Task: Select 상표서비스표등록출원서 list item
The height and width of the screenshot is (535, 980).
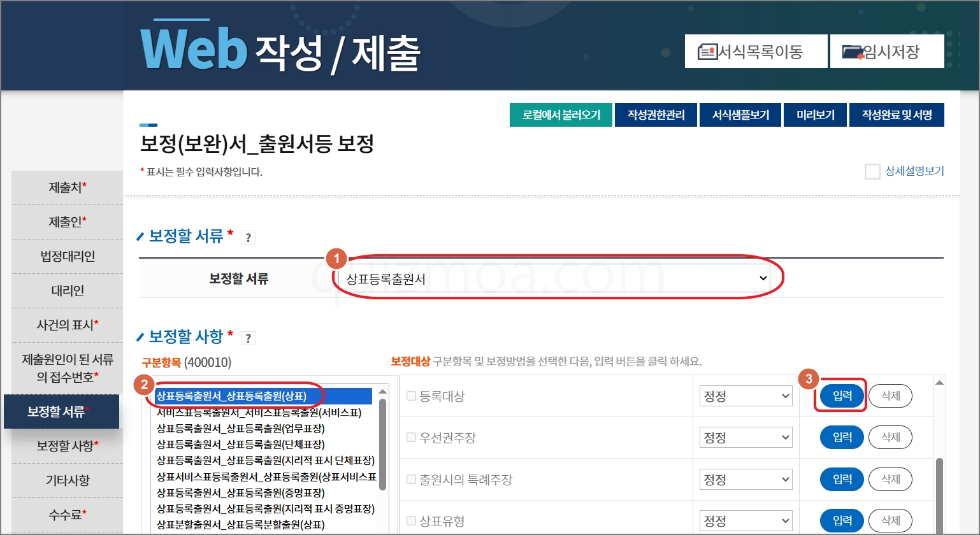Action: (x=266, y=477)
